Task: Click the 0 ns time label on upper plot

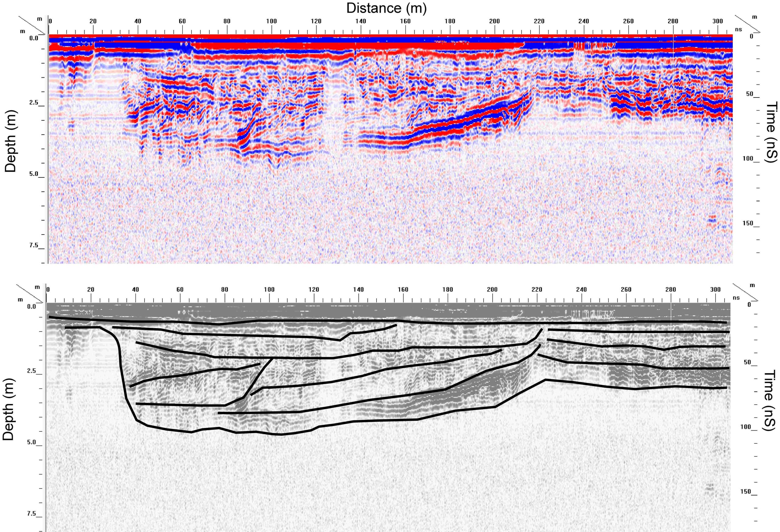Action: (751, 36)
